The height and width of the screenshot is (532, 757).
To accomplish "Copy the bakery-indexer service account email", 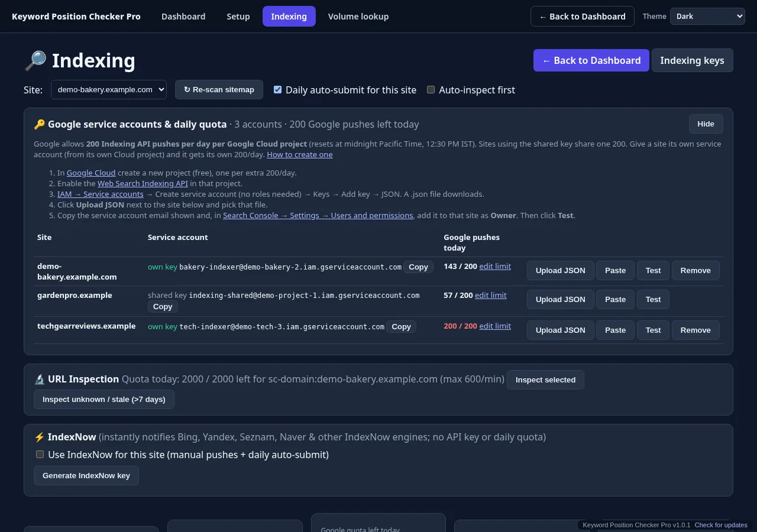I will coord(418,267).
